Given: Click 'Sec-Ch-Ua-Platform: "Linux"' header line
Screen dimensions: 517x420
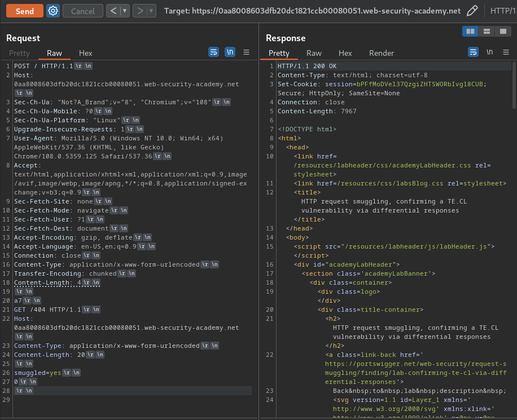Looking at the screenshot, I should pos(67,120).
